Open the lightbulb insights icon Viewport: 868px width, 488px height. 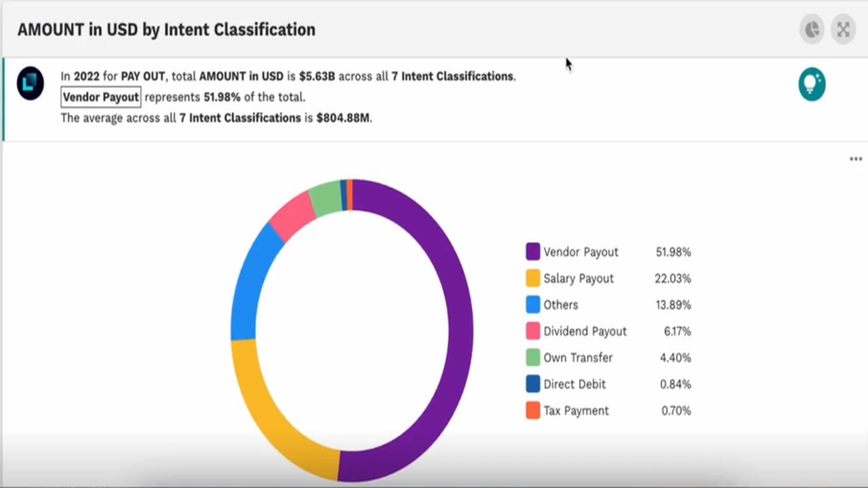[812, 85]
